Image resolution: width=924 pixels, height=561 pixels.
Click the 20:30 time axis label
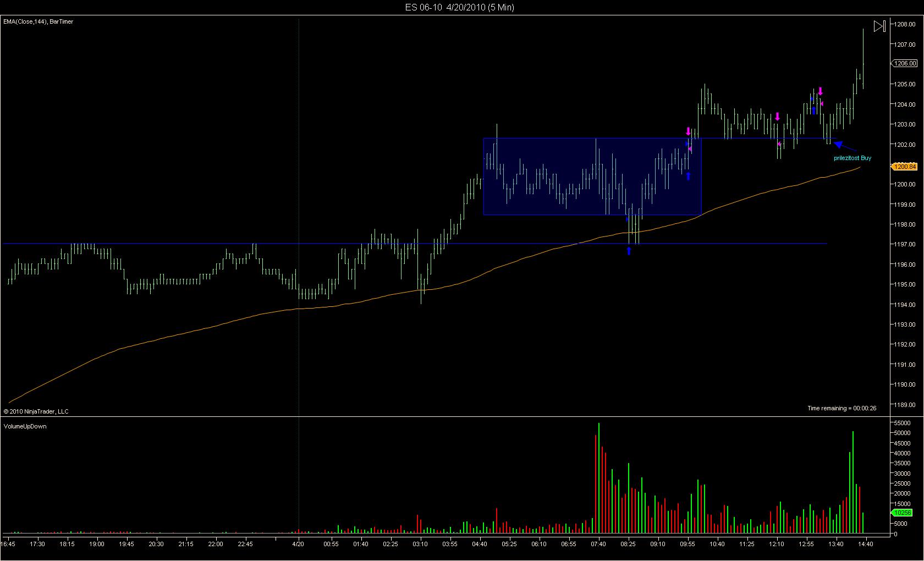[156, 544]
